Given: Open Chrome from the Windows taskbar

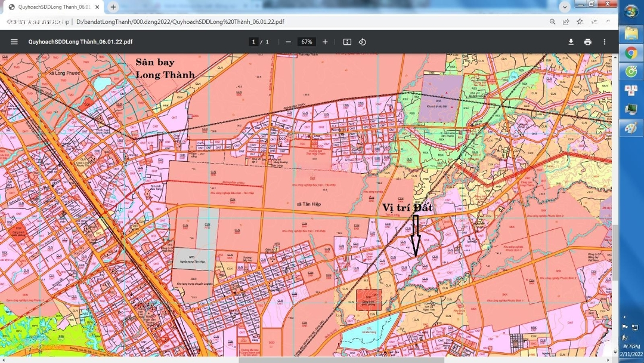Looking at the screenshot, I should 631,53.
